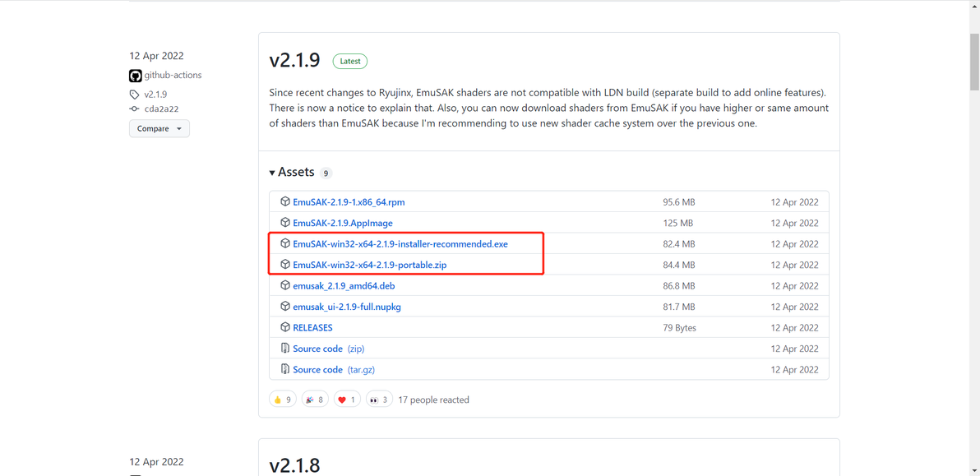
Task: Click the github-actions avatar icon
Action: [x=136, y=76]
